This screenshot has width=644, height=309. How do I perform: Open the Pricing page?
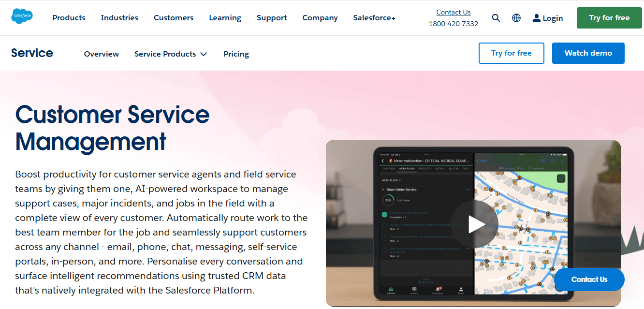[x=236, y=54]
